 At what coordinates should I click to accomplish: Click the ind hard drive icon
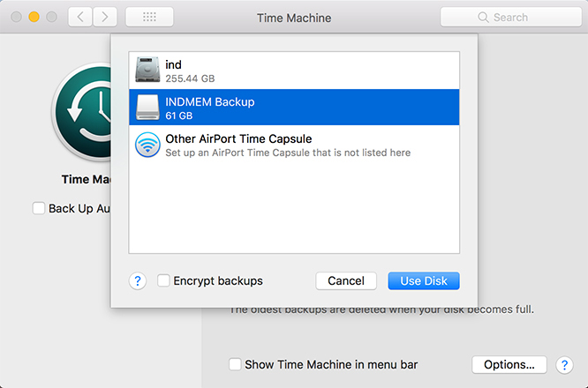[x=147, y=71]
